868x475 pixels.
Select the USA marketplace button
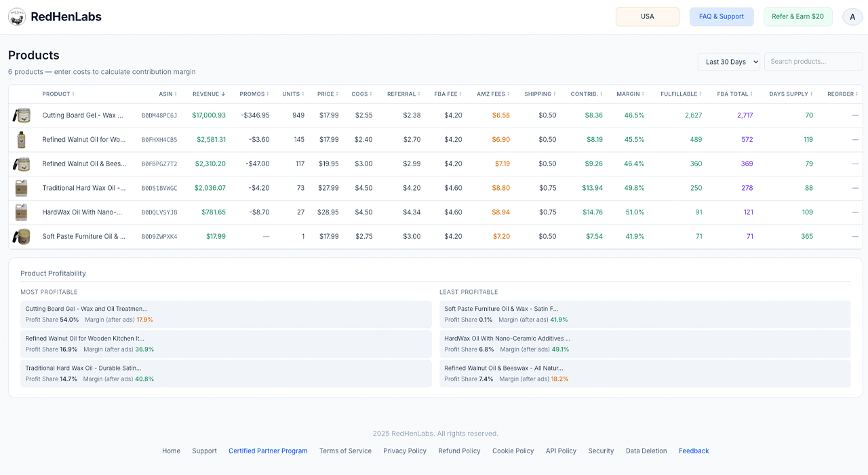(x=648, y=17)
